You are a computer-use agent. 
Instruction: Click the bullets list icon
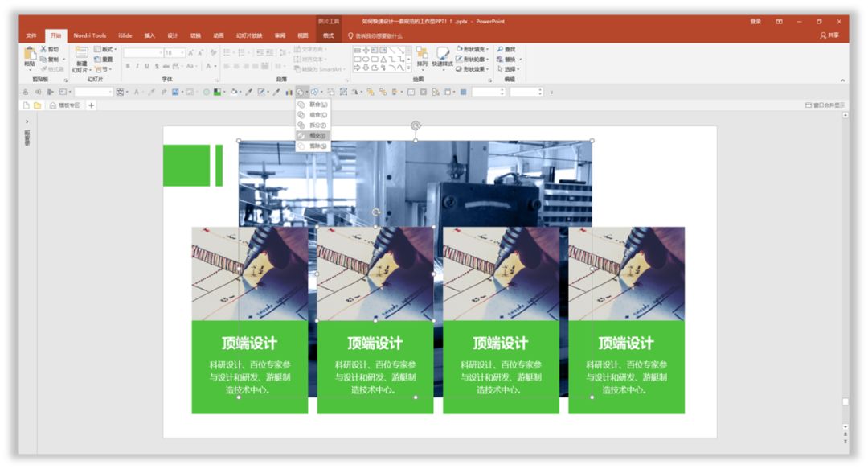click(x=227, y=52)
